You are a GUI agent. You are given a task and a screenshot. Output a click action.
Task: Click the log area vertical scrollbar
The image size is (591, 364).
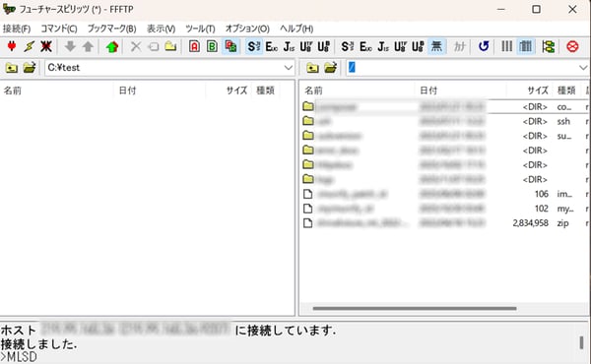pos(581,342)
